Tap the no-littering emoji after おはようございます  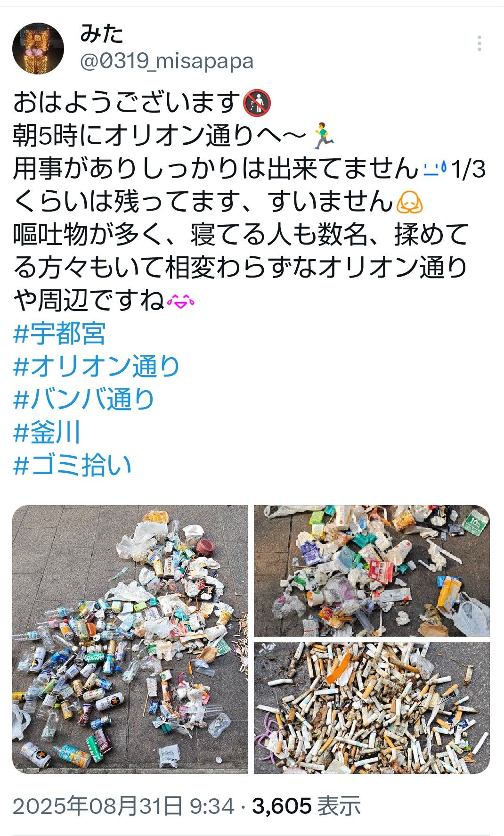click(x=257, y=102)
